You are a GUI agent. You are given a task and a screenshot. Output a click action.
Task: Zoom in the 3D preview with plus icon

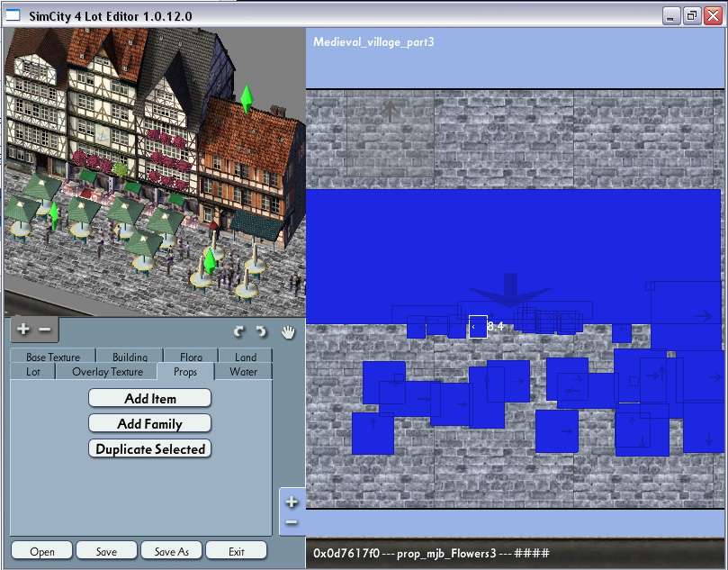(x=22, y=329)
